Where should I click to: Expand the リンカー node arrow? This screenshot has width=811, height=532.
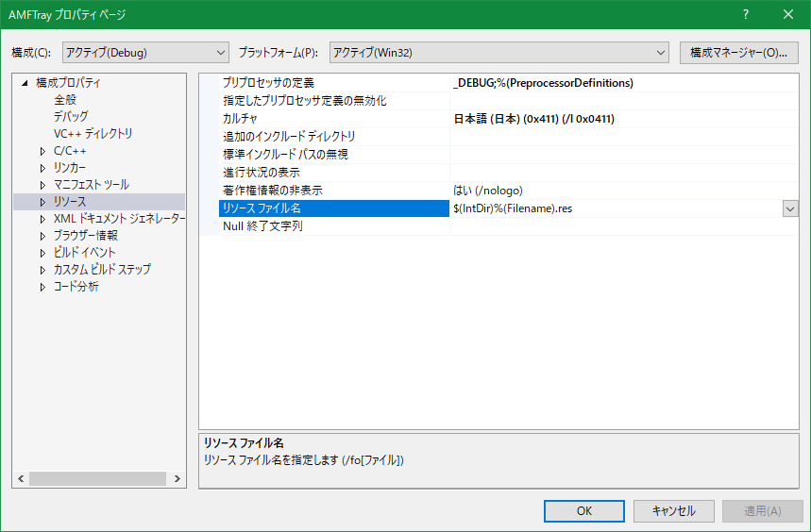click(x=42, y=168)
